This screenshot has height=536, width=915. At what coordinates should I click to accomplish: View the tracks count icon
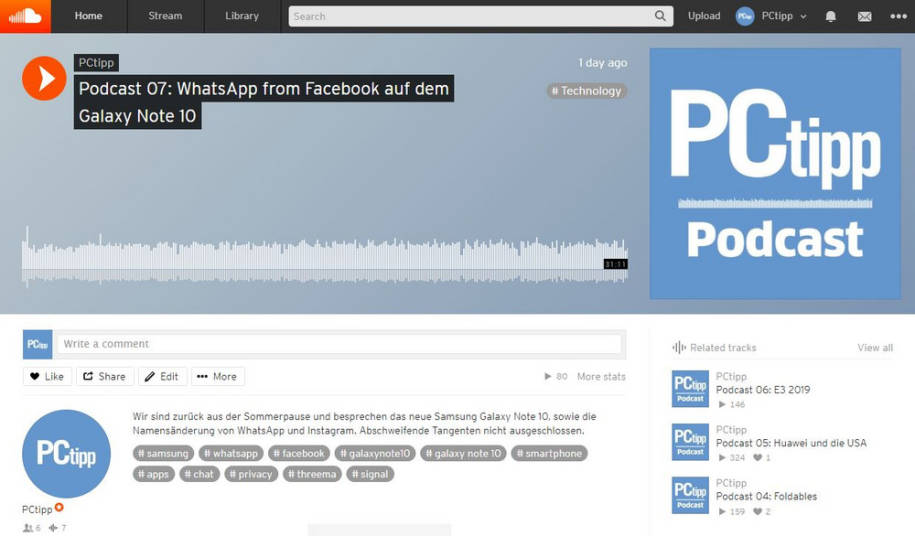(53, 528)
